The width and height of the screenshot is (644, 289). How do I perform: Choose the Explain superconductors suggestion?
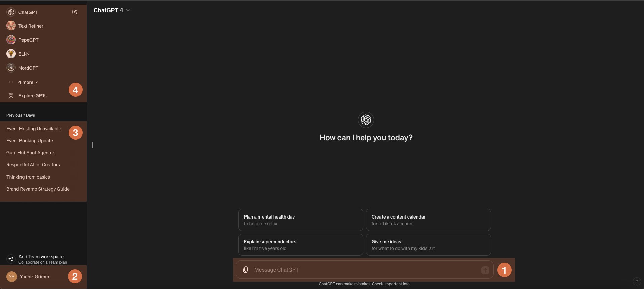click(x=301, y=245)
